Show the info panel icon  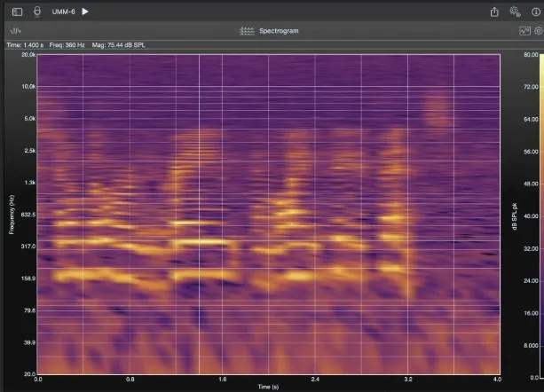pyautogui.click(x=536, y=12)
